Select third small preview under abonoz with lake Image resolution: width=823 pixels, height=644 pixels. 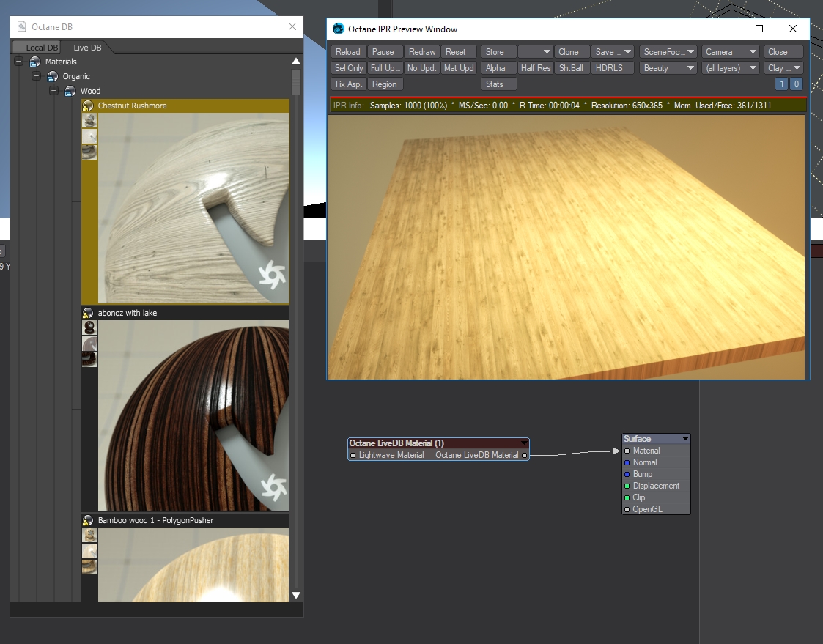[x=89, y=360]
